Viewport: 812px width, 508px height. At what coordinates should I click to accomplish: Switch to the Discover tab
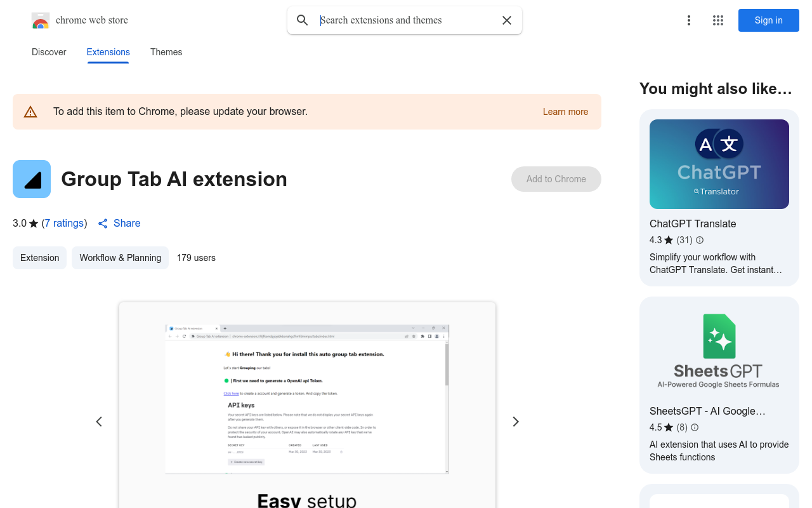click(x=49, y=52)
